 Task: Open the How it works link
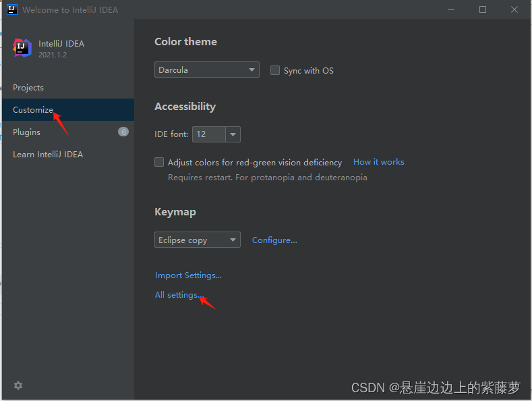pyautogui.click(x=379, y=162)
